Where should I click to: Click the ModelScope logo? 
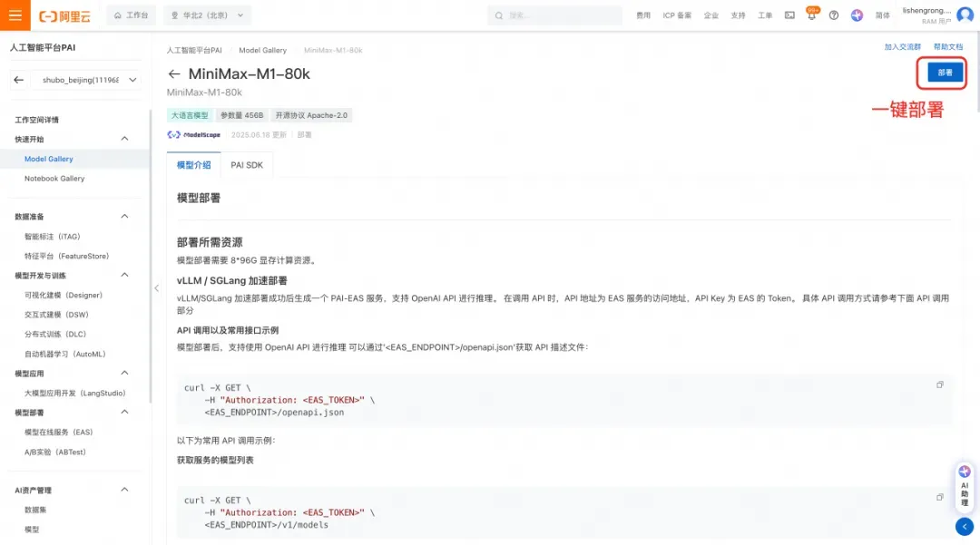194,135
